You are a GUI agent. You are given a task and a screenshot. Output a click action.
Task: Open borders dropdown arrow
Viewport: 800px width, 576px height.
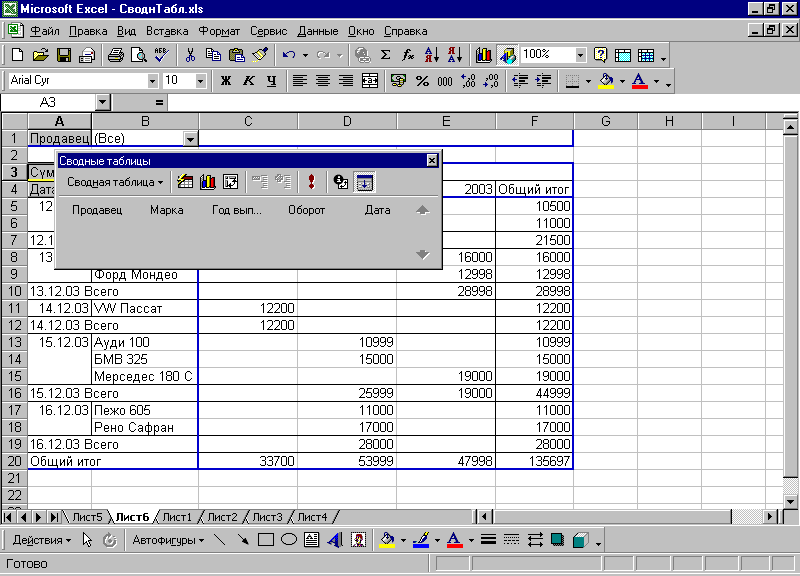588,81
